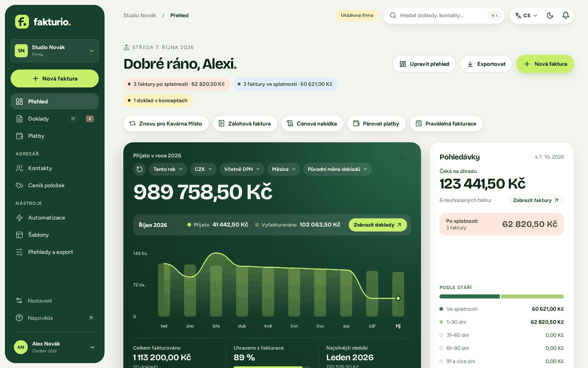Open Měsíce grouping dropdown
Viewport: 588px width, 368px height.
pos(283,169)
